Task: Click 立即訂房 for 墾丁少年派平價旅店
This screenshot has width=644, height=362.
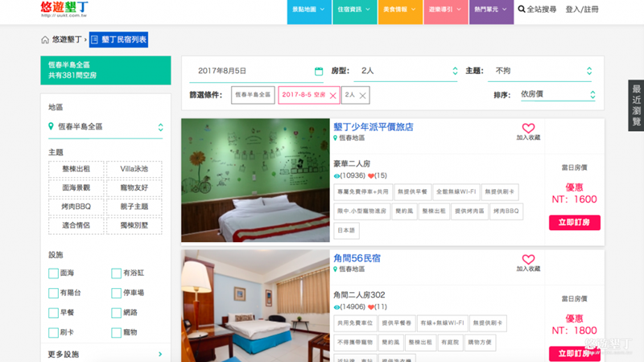Action: (x=574, y=222)
